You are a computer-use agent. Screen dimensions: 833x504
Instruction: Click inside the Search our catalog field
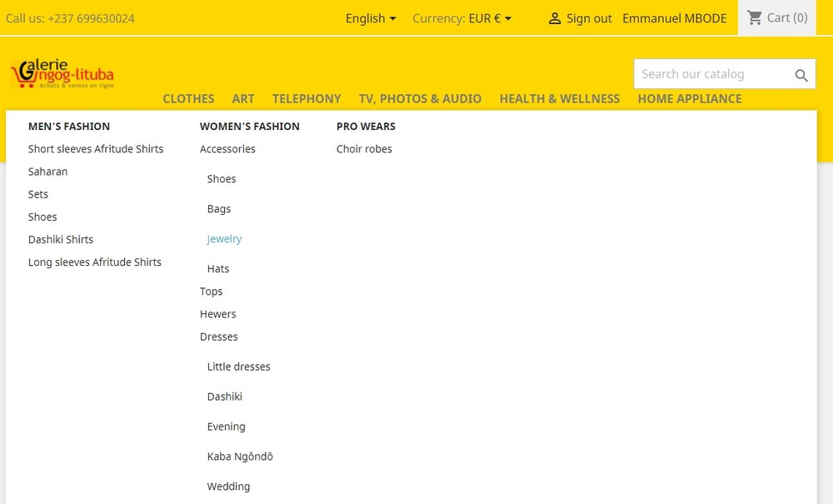(x=716, y=74)
